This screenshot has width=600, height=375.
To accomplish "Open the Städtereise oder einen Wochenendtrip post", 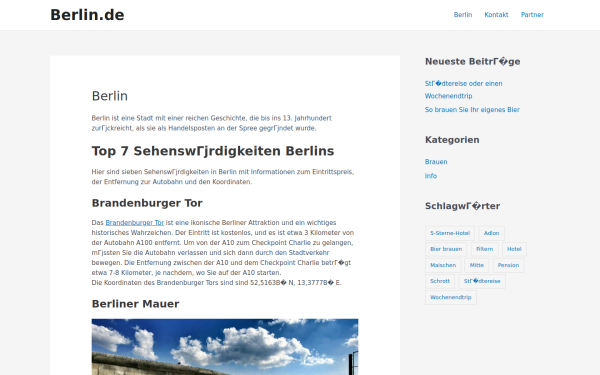I will coord(463,90).
